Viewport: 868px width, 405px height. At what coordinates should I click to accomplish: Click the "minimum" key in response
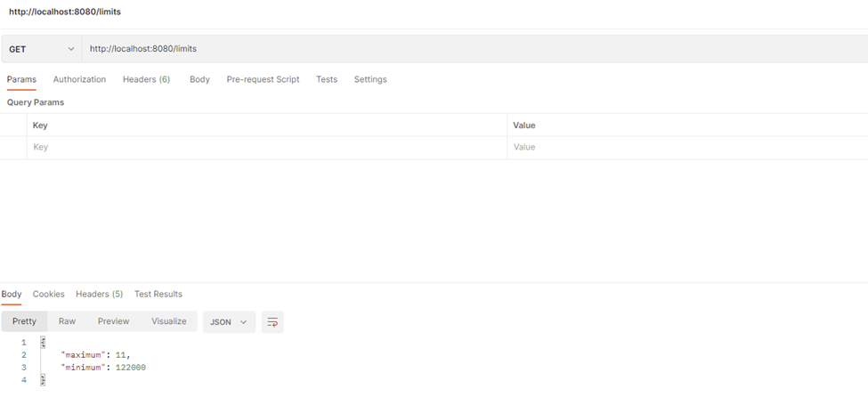coord(82,368)
